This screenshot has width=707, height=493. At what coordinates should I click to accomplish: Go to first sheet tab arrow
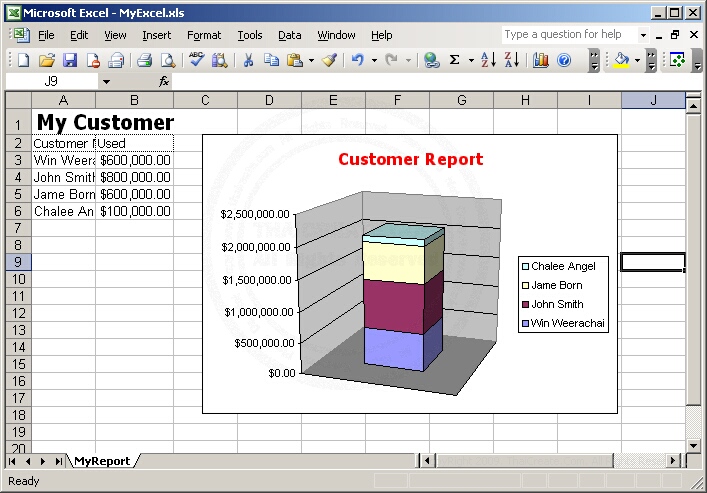point(12,461)
